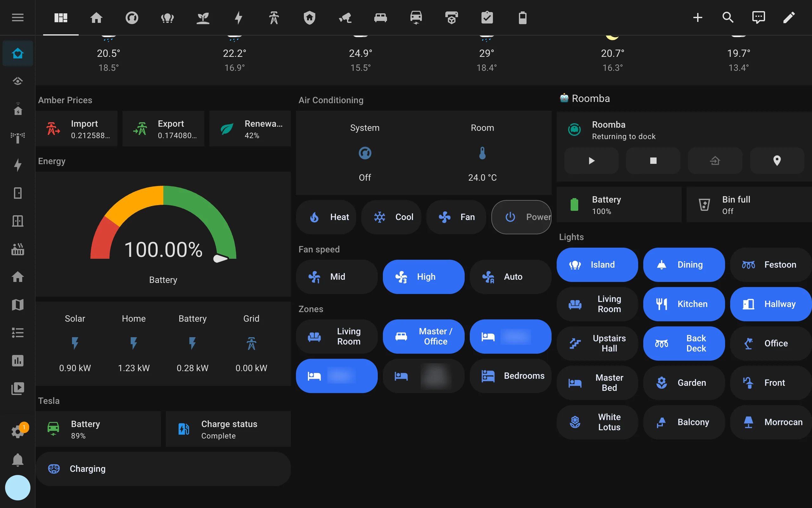
Task: Set air conditioning to Cool mode
Action: [x=391, y=217]
